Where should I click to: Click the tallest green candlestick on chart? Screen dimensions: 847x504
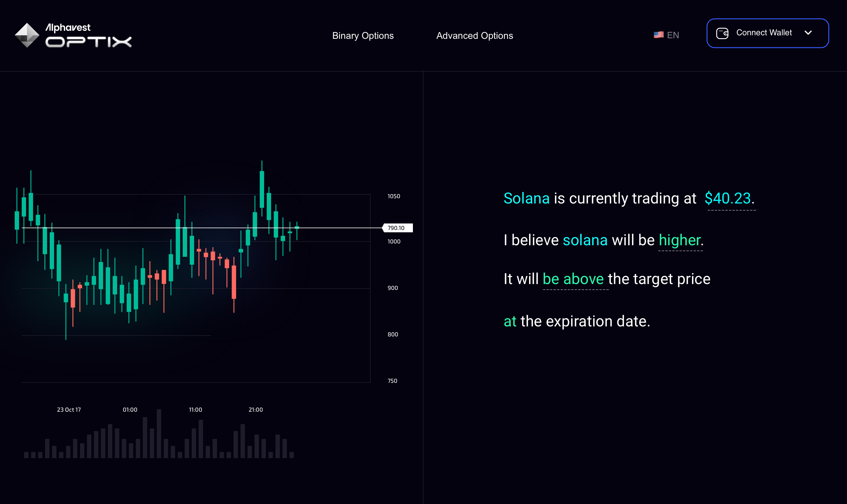tap(262, 189)
